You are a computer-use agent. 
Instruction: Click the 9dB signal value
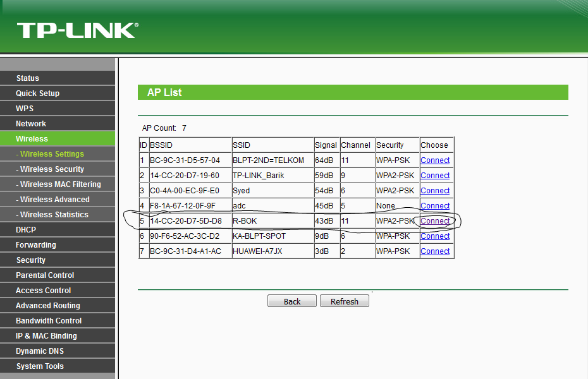(x=322, y=236)
